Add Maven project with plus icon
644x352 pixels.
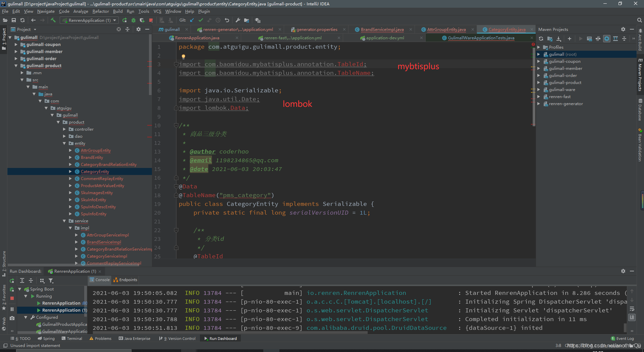tap(569, 39)
